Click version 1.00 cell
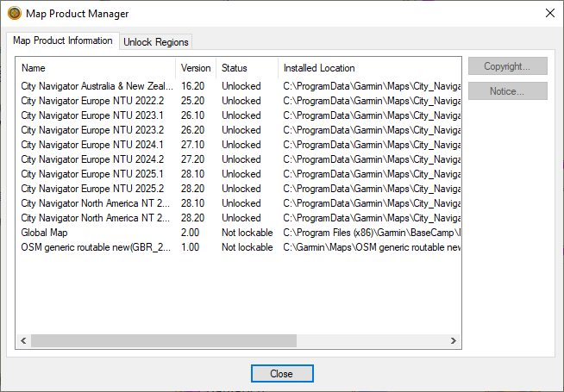The height and width of the screenshot is (392, 564). (190, 247)
